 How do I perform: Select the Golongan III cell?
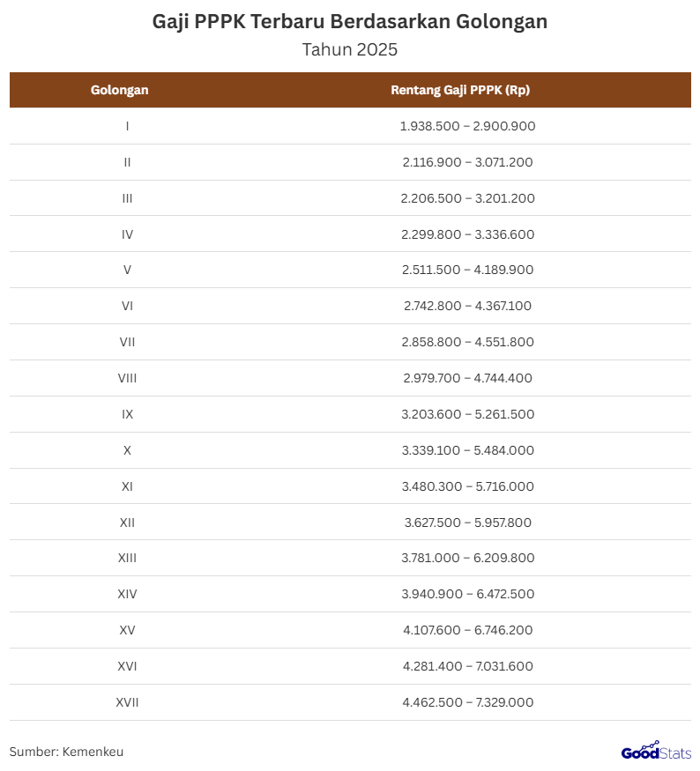click(x=128, y=198)
